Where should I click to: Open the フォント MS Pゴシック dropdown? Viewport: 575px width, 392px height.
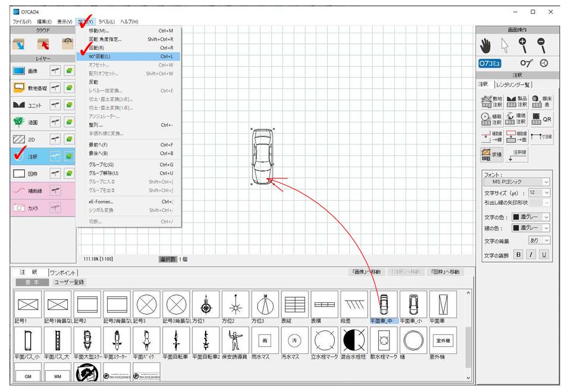pyautogui.click(x=517, y=182)
